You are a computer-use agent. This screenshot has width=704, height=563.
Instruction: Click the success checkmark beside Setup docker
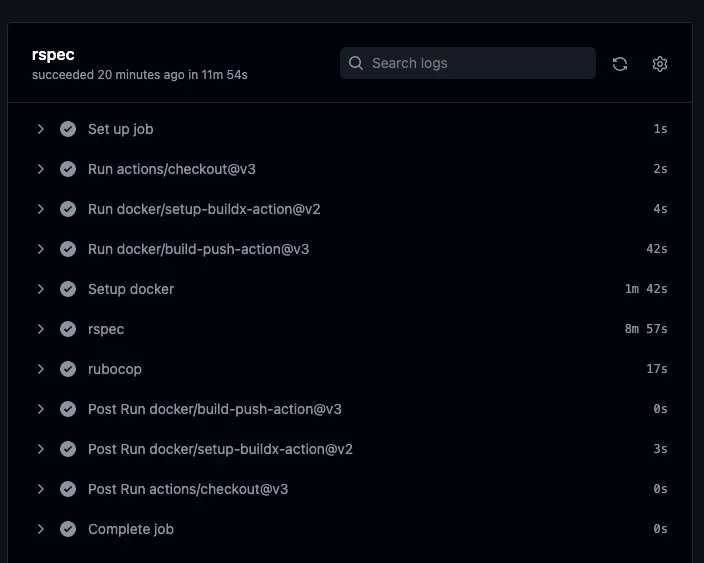(68, 289)
